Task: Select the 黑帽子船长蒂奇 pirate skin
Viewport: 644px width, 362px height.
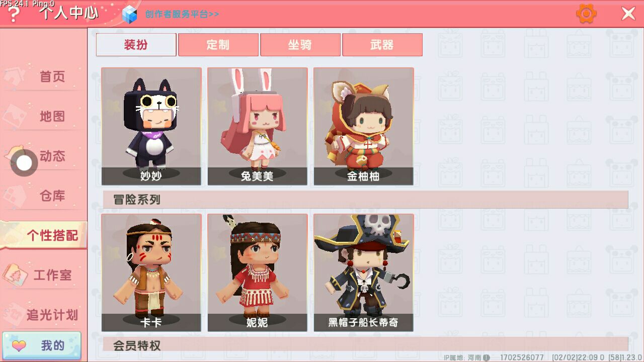Action: click(364, 273)
